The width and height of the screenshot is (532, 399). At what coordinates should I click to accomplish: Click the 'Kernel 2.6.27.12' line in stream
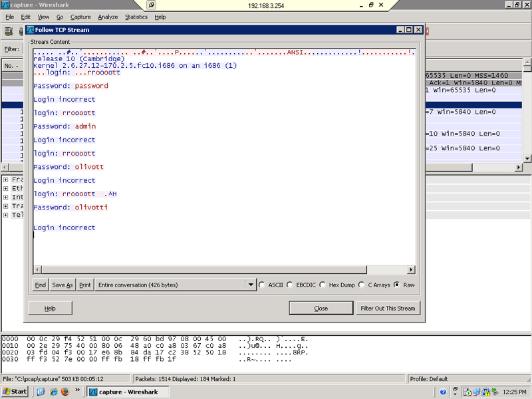point(135,65)
